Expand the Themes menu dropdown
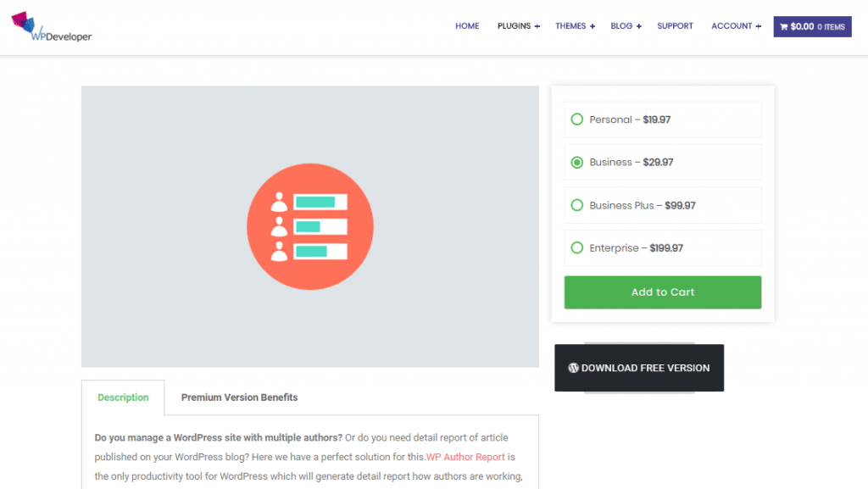 [x=575, y=26]
